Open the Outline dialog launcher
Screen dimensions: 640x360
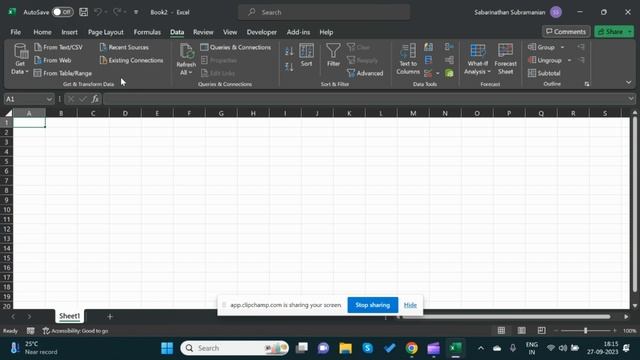[587, 84]
